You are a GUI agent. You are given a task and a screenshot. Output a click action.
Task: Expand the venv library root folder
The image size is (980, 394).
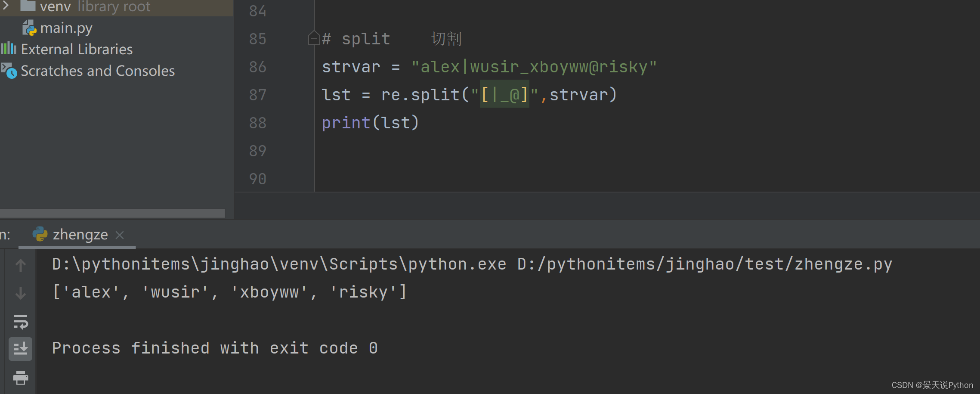[6, 6]
